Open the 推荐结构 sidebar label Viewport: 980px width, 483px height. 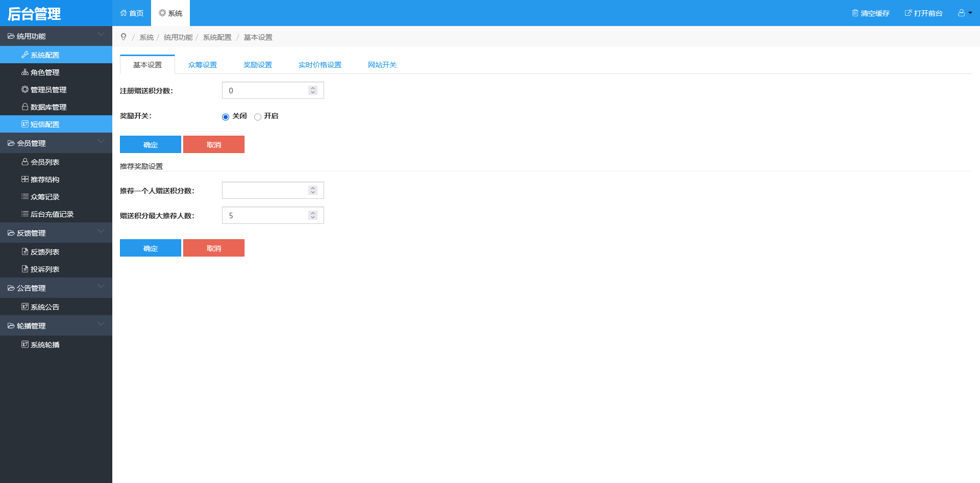(45, 180)
